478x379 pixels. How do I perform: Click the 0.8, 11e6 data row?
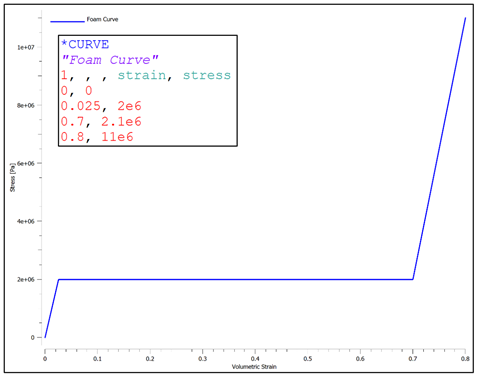(x=97, y=137)
